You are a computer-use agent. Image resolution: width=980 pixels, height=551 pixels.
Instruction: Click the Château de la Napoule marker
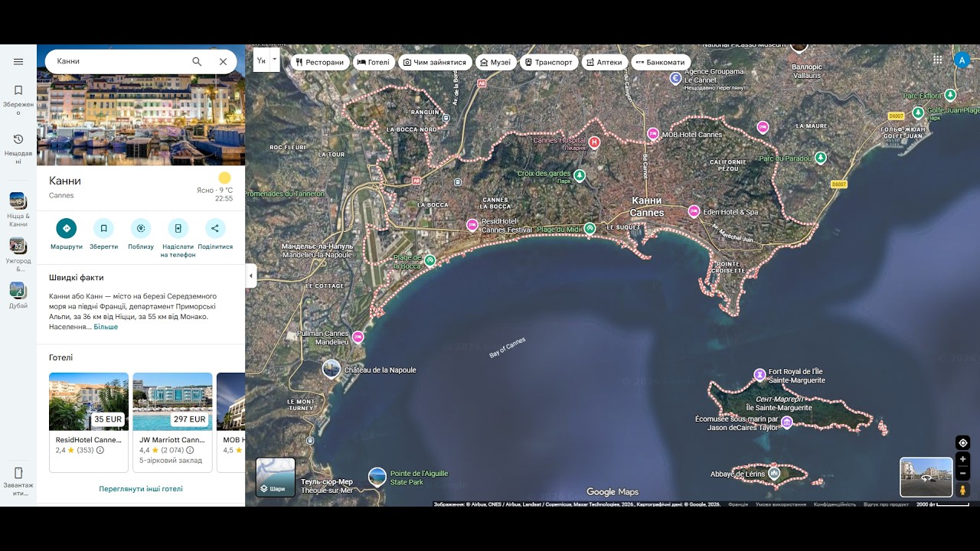[x=332, y=369]
